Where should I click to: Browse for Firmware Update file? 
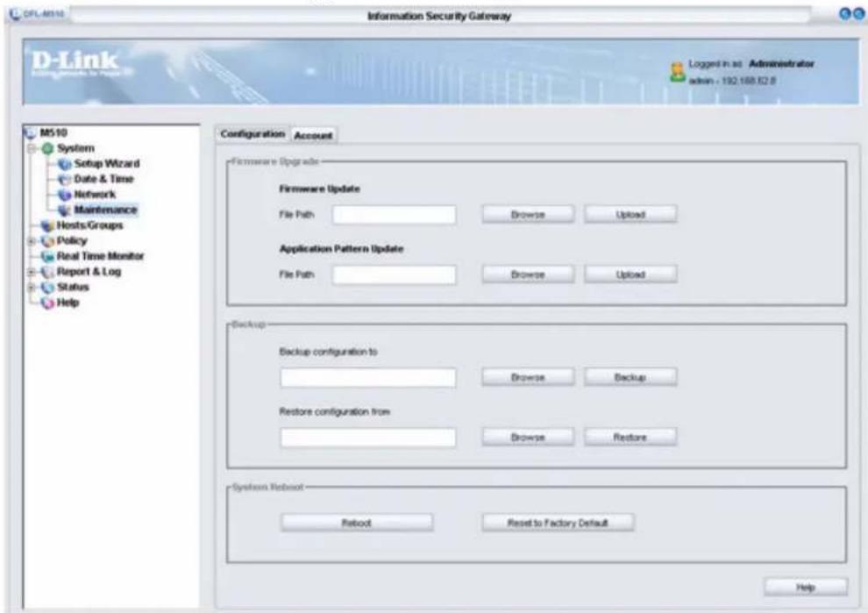pyautogui.click(x=528, y=215)
